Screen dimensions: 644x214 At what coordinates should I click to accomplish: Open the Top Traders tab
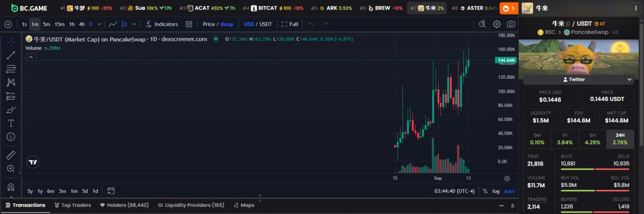(x=72, y=205)
